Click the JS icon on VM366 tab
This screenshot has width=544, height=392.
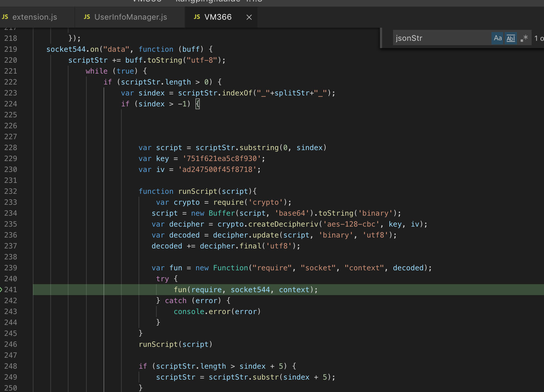pyautogui.click(x=197, y=17)
